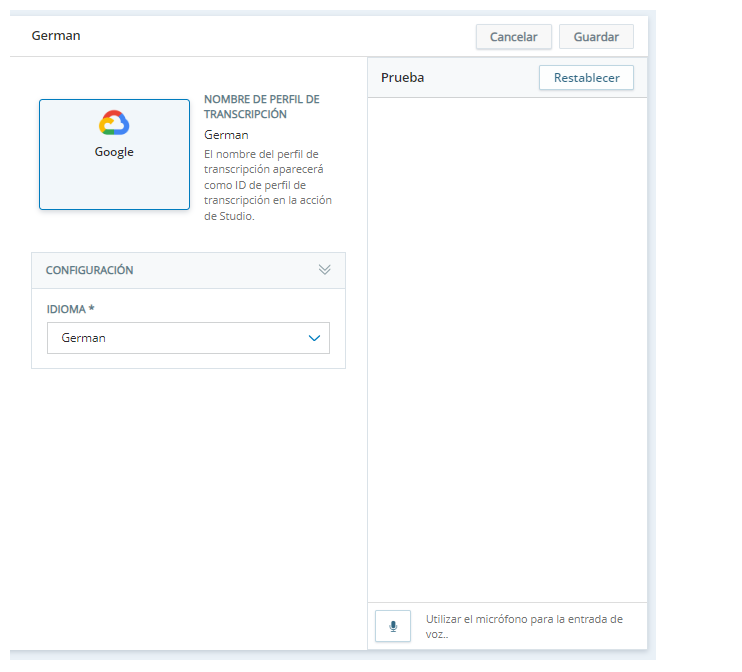The image size is (742, 672).
Task: Click the 'Nombre de perfil de transcripción' label
Action: point(262,106)
